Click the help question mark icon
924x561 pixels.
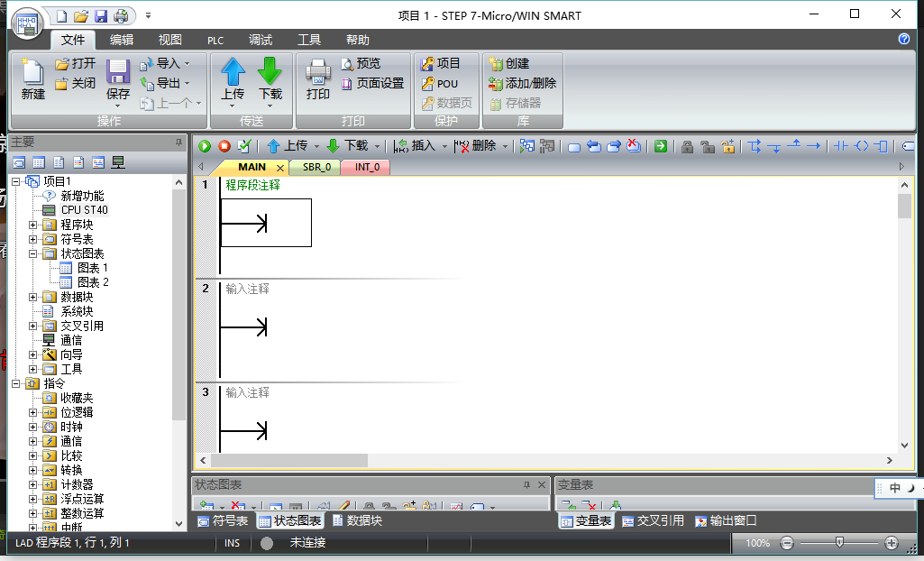[904, 39]
